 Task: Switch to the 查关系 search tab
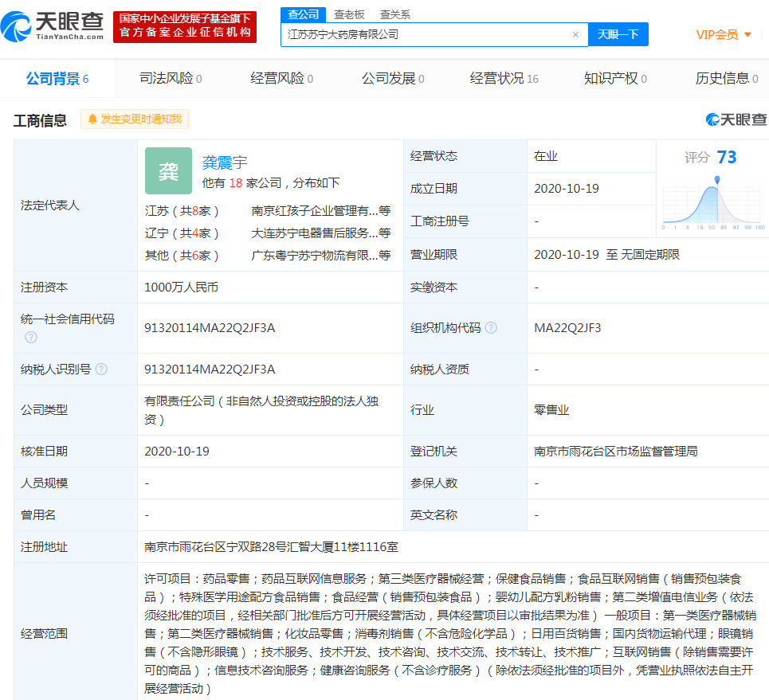tap(394, 14)
